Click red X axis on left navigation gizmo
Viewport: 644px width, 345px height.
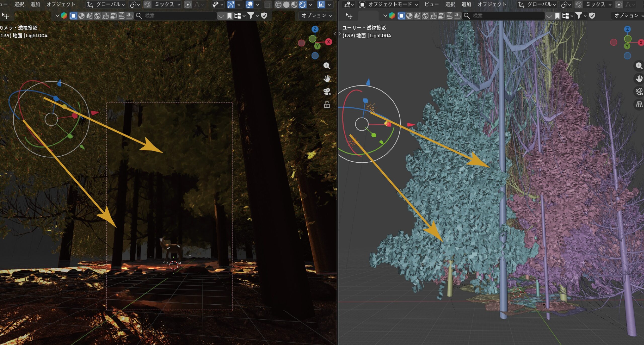(x=328, y=42)
